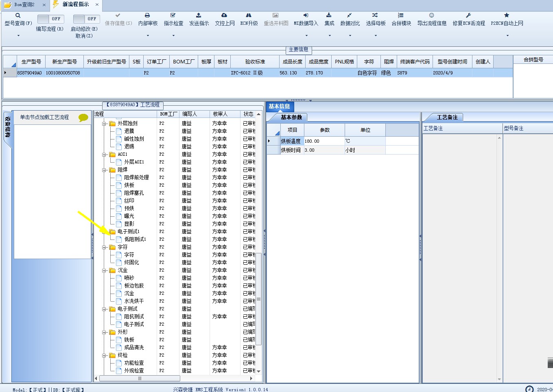Click the 生产型号 column header
This screenshot has height=392, width=553.
pos(31,61)
